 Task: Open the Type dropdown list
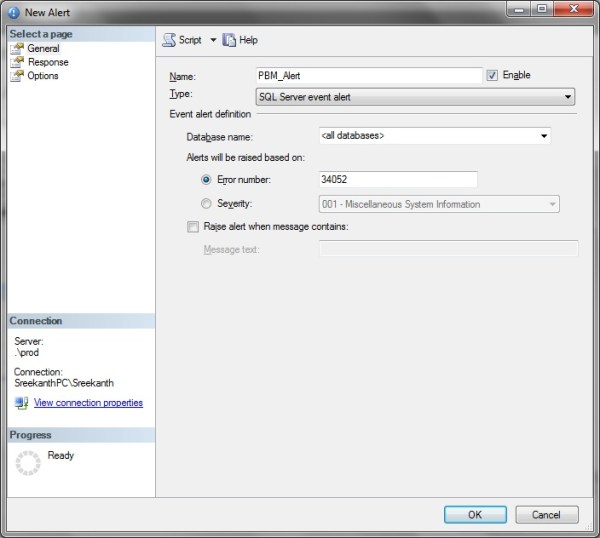[x=568, y=97]
